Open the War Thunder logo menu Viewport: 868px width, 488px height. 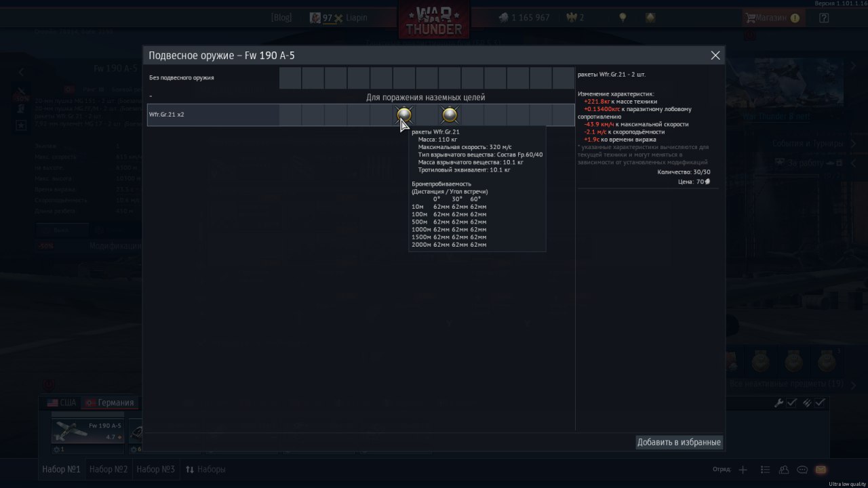(x=435, y=20)
